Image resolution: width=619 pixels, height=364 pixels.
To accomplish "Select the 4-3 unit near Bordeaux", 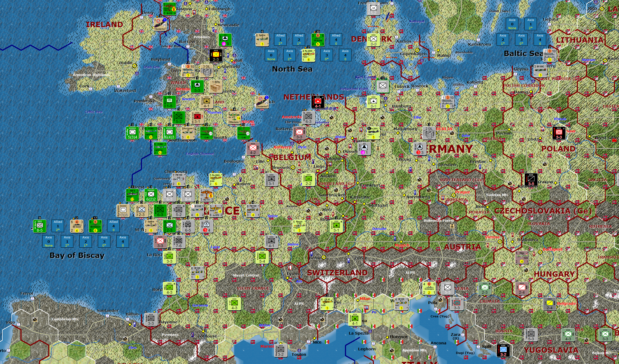I will click(169, 288).
